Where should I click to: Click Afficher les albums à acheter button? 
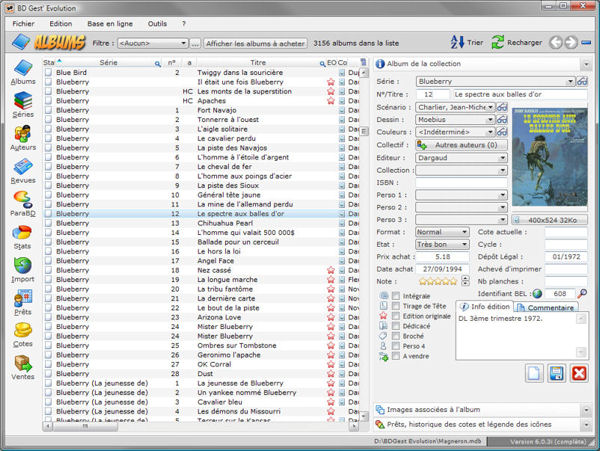coord(255,43)
